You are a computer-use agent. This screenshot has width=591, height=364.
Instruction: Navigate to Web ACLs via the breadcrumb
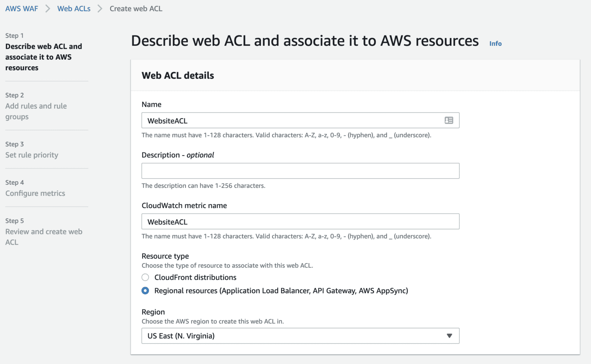(x=73, y=8)
